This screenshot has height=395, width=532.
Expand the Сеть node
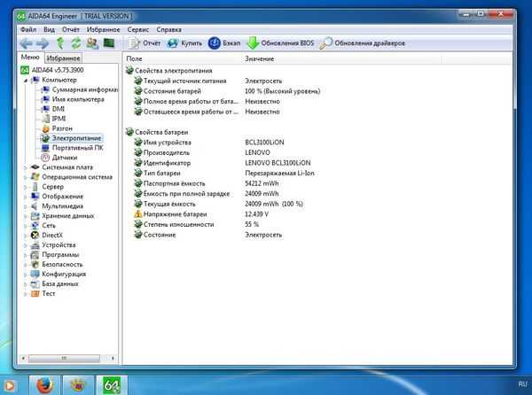point(26,226)
